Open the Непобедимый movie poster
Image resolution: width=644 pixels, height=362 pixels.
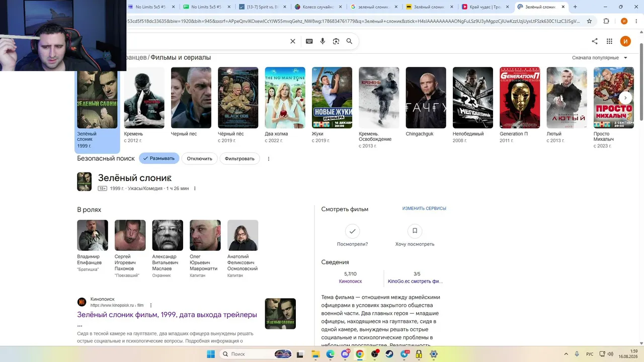(x=473, y=98)
